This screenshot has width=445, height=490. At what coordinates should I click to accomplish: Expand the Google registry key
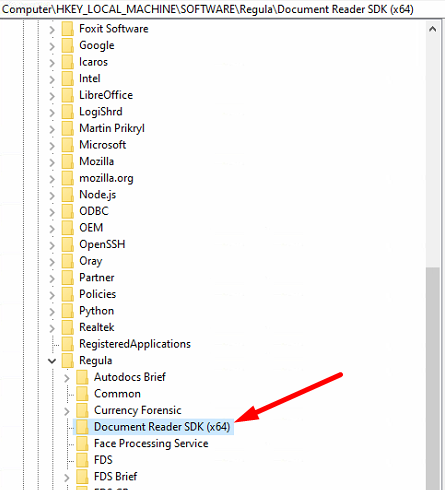click(52, 46)
